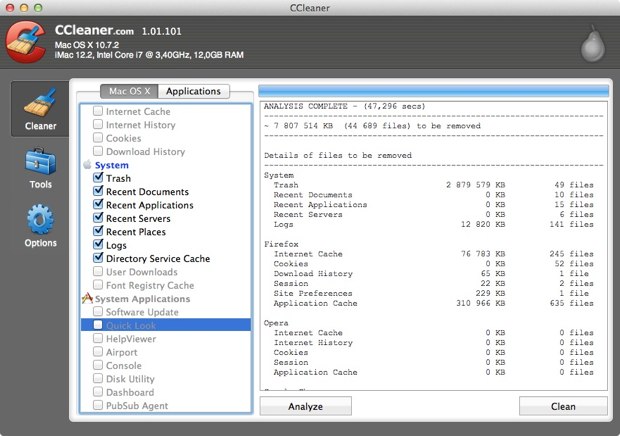Enable the Font Registry Cache checkbox

pyautogui.click(x=98, y=285)
